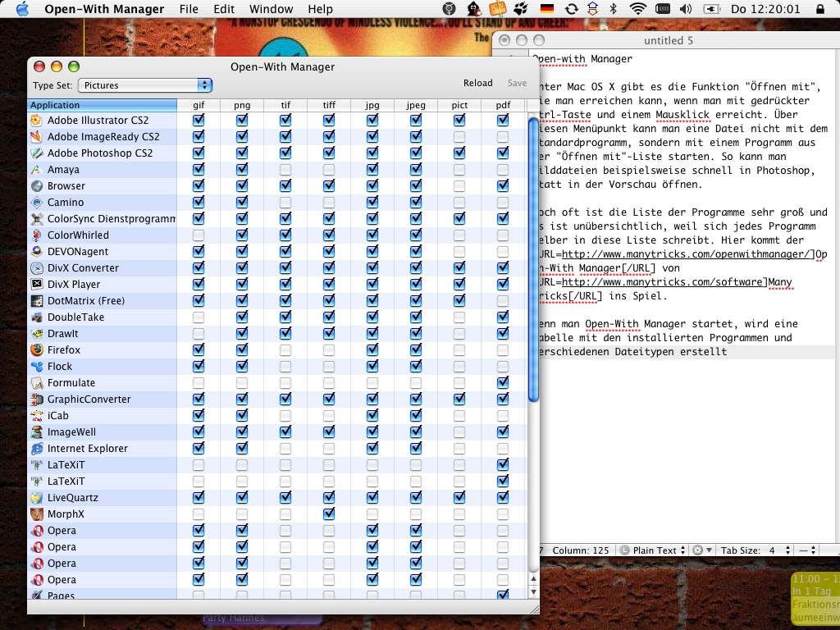Viewport: 840px width, 630px height.
Task: Enable gif for ColorWhirled
Action: pos(199,235)
